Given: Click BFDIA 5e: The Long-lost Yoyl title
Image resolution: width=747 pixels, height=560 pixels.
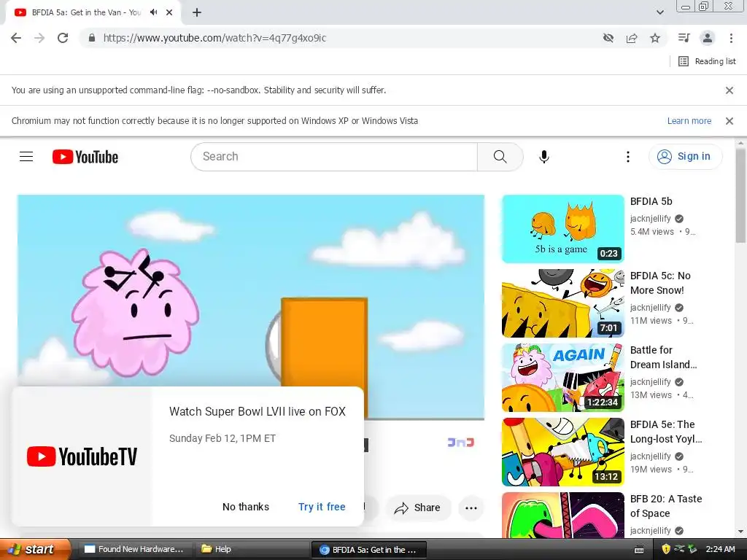Looking at the screenshot, I should [666, 432].
